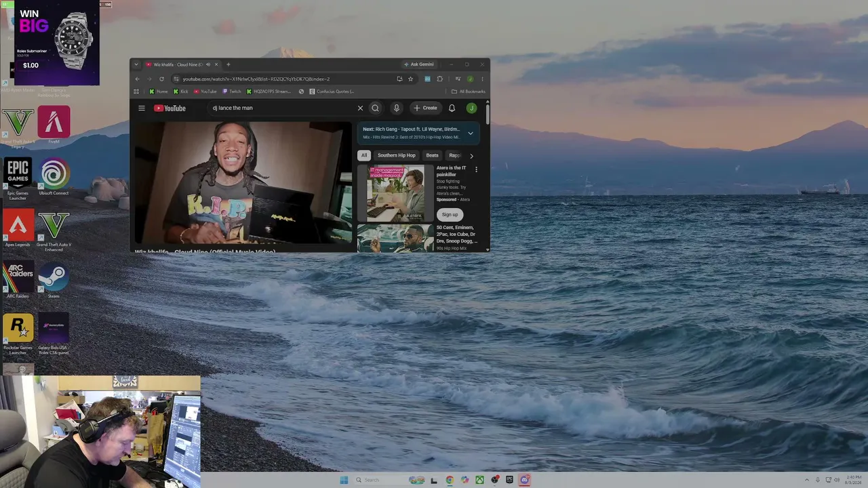
Task: Open YouTube notifications bell
Action: coord(452,108)
